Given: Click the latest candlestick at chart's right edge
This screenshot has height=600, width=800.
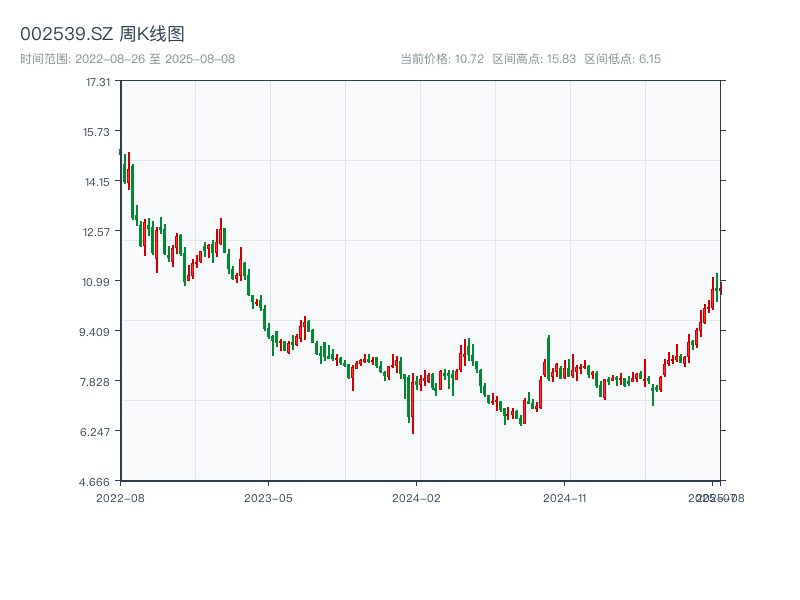Looking at the screenshot, I should [720, 290].
